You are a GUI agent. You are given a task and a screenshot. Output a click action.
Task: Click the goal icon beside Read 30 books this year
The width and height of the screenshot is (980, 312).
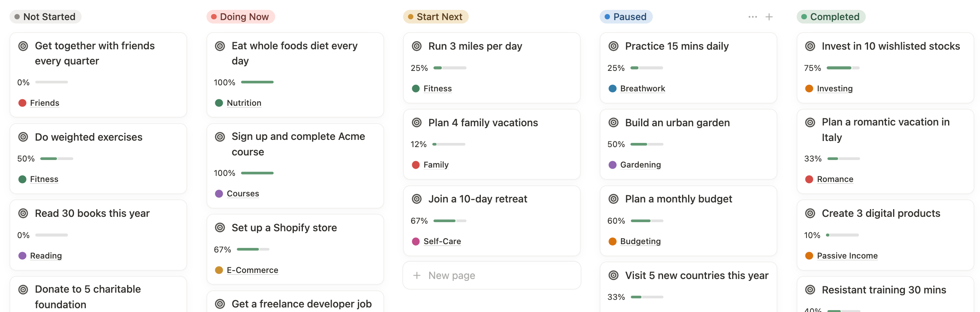click(x=23, y=213)
